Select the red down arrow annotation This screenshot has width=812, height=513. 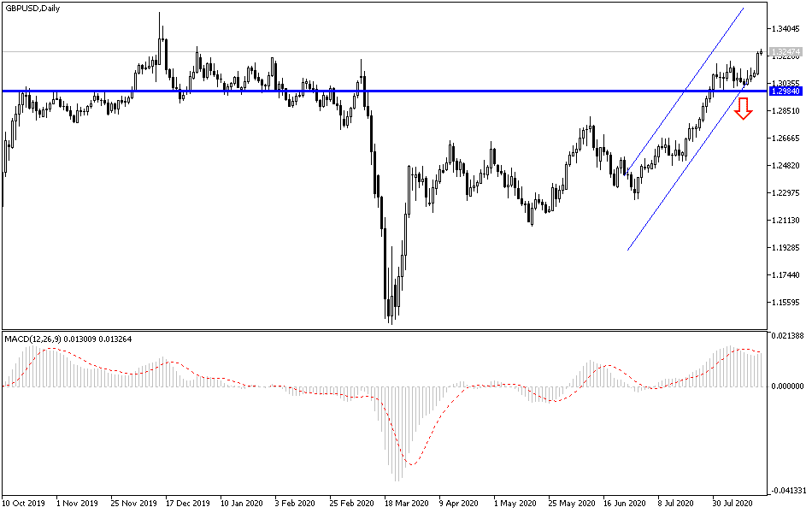coord(743,109)
